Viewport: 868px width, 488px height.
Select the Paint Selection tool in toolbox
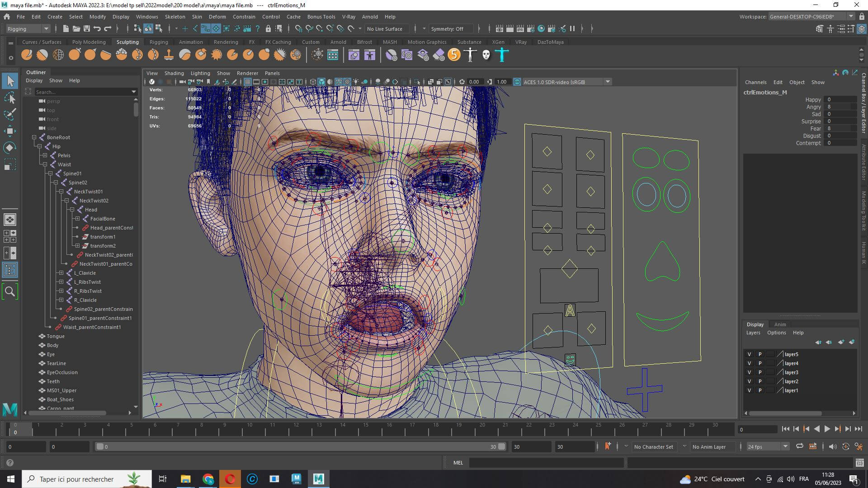pos(10,114)
